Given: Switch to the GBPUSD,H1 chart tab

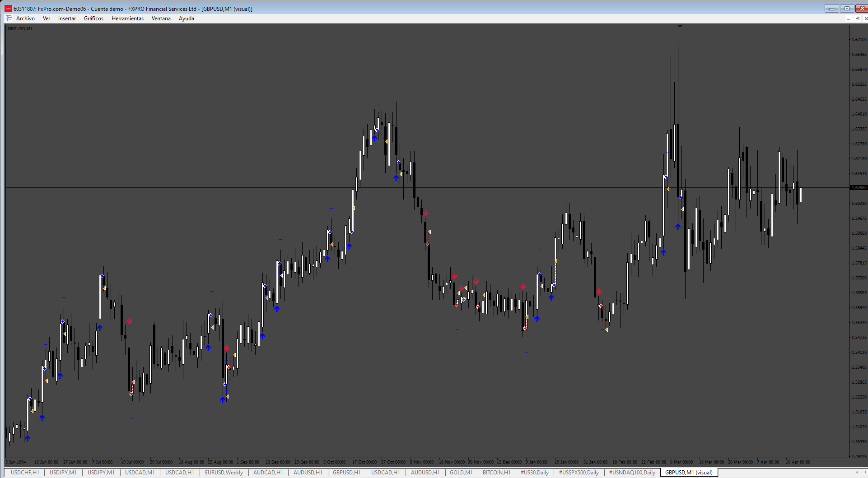Looking at the screenshot, I should [346, 473].
